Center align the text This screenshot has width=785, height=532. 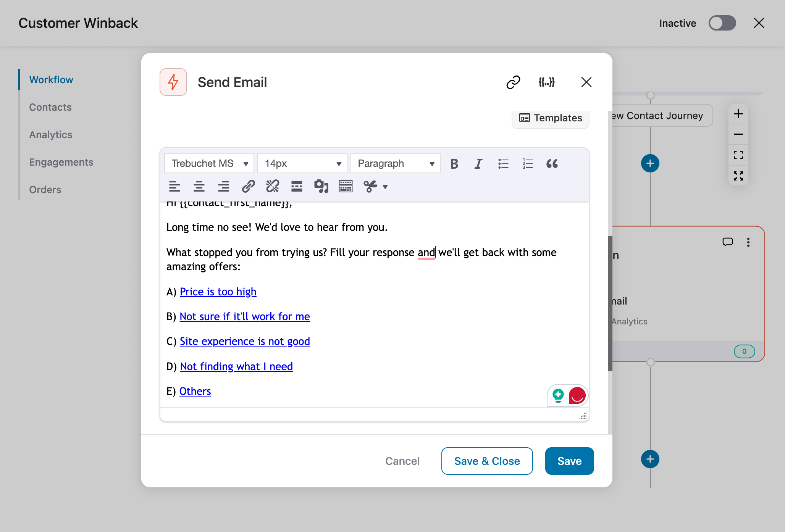(x=199, y=187)
